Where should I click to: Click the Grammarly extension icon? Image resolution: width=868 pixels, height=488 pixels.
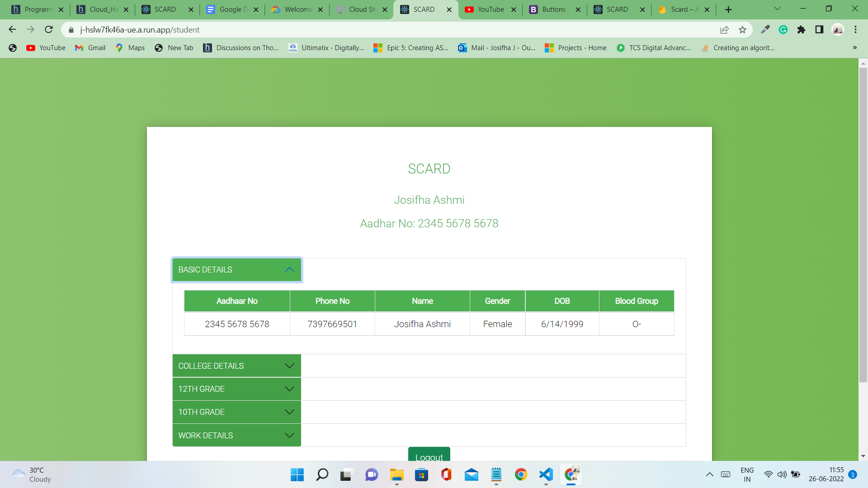[783, 30]
